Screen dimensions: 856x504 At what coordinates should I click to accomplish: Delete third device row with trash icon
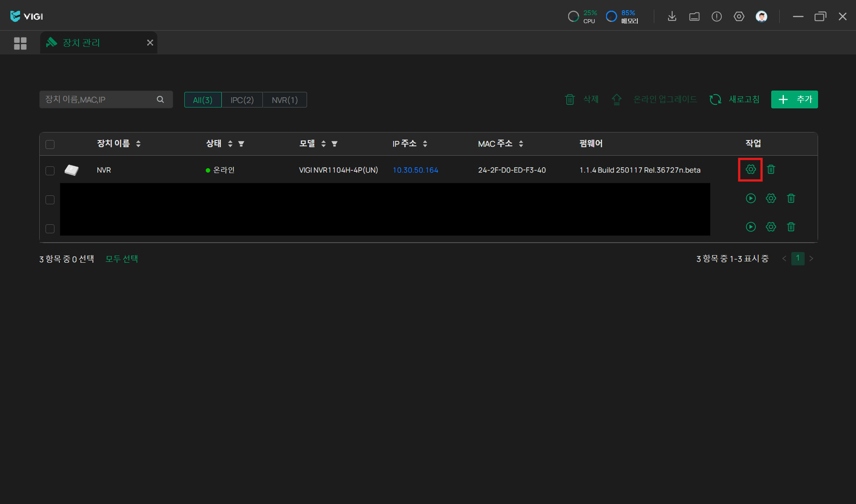791,227
